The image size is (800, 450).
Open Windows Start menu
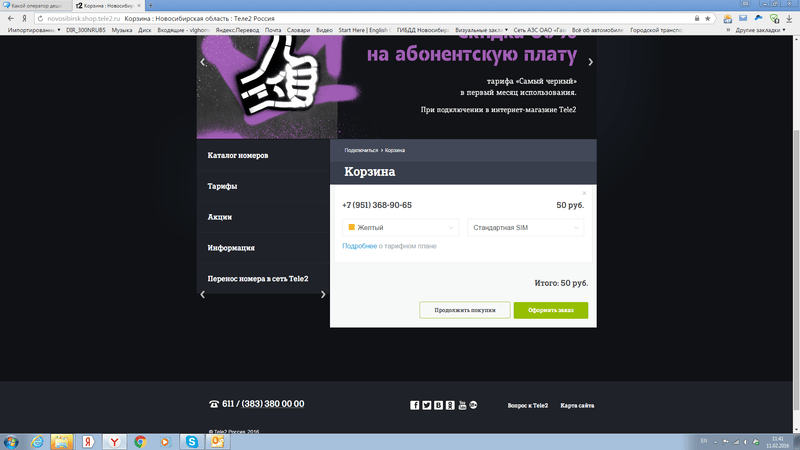11,442
